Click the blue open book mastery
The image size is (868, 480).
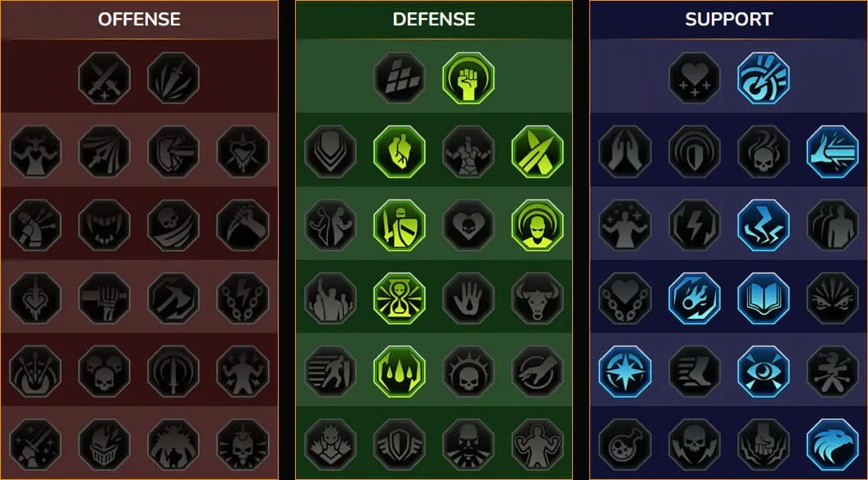tap(764, 298)
